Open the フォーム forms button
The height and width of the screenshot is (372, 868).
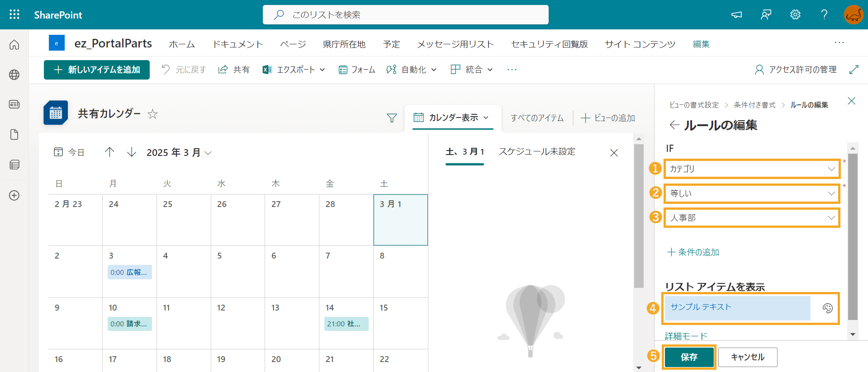(x=357, y=70)
